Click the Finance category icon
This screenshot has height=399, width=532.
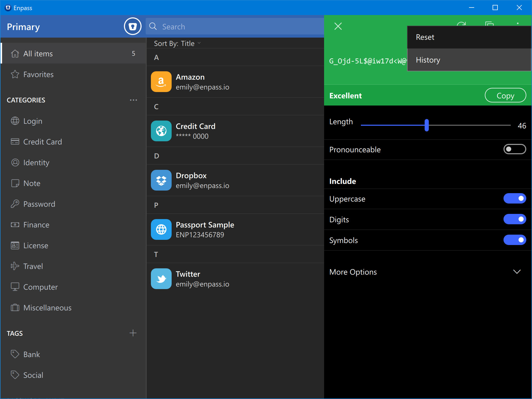(15, 225)
